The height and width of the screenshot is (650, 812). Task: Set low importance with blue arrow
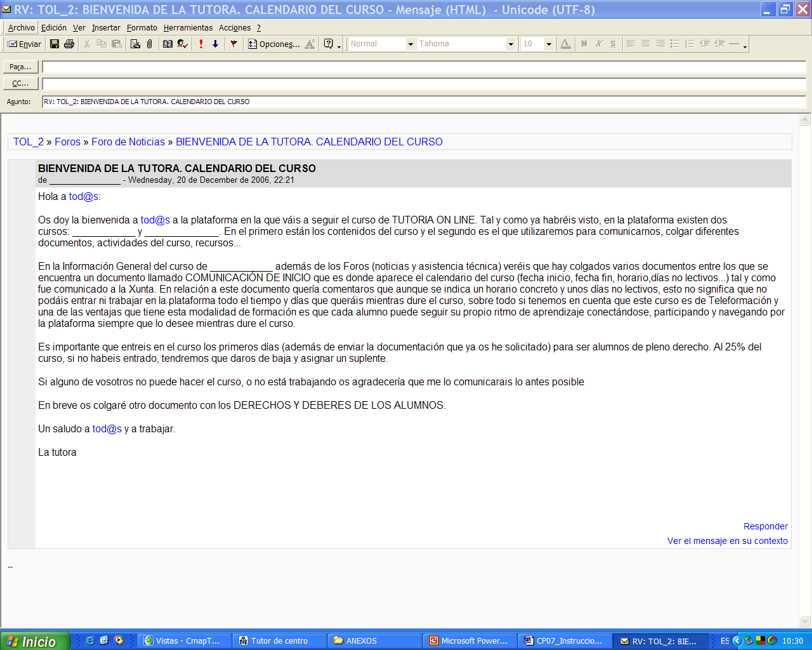[215, 44]
